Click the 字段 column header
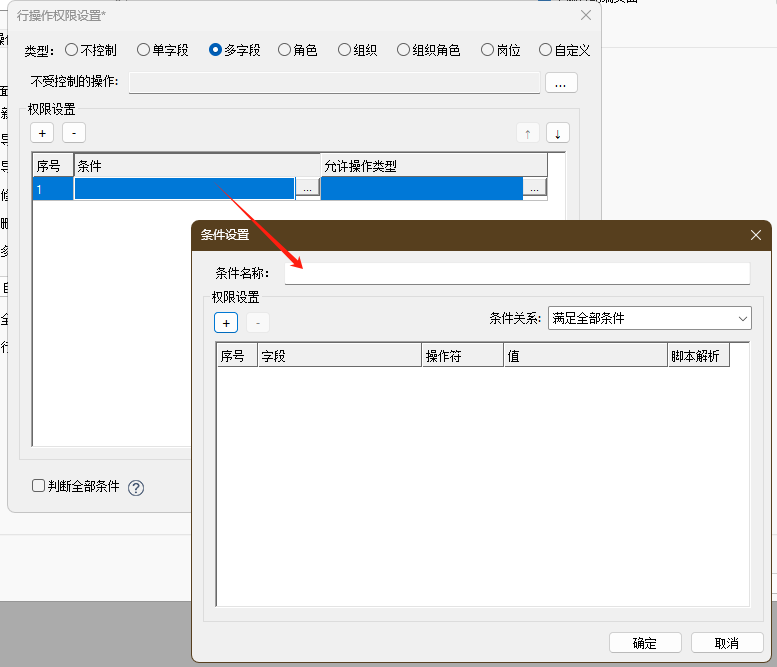 [x=338, y=355]
